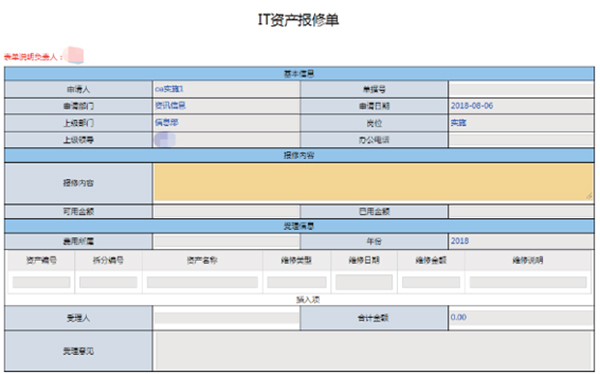Click the 资产名称 input in table row
This screenshot has height=374, width=600.
(x=202, y=283)
